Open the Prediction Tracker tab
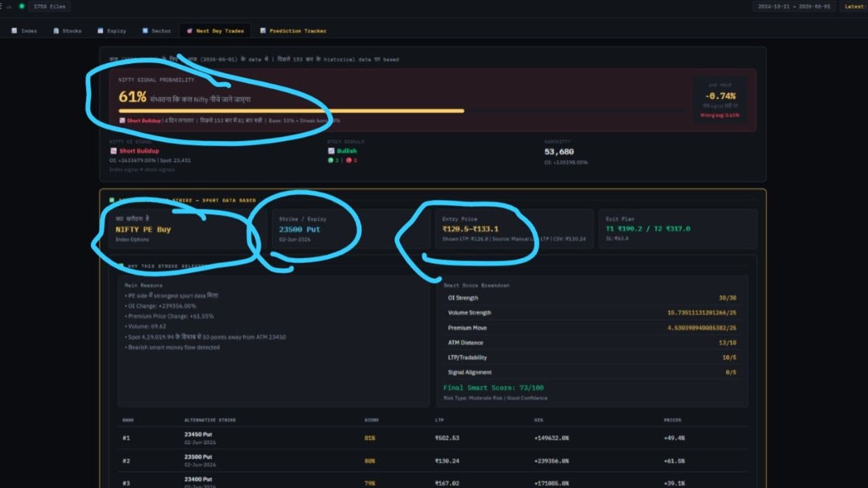Image resolution: width=868 pixels, height=488 pixels. [293, 31]
